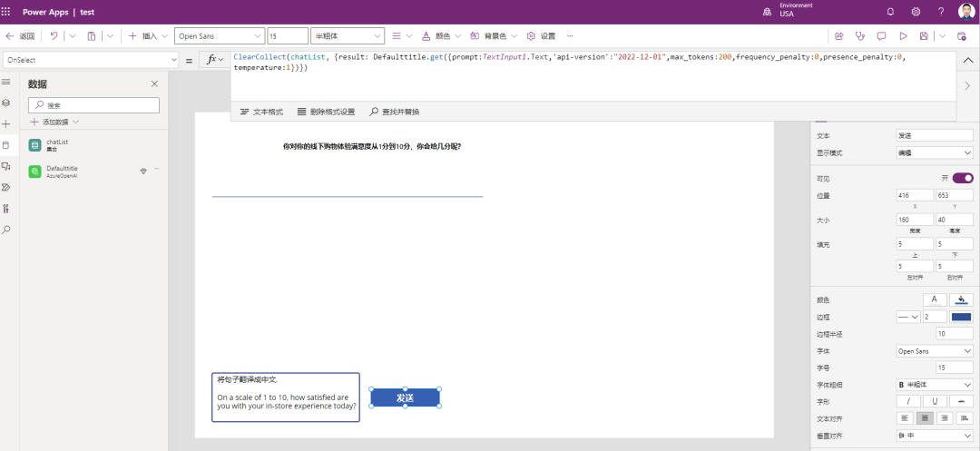Click 添加数据 add data button
Screen dimensions: 980x451
click(54, 122)
